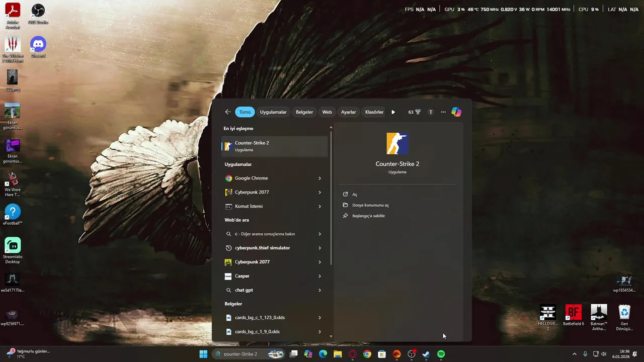This screenshot has height=362, width=644.
Task: Switch to the Uygulamalar filter tab
Action: (273, 112)
